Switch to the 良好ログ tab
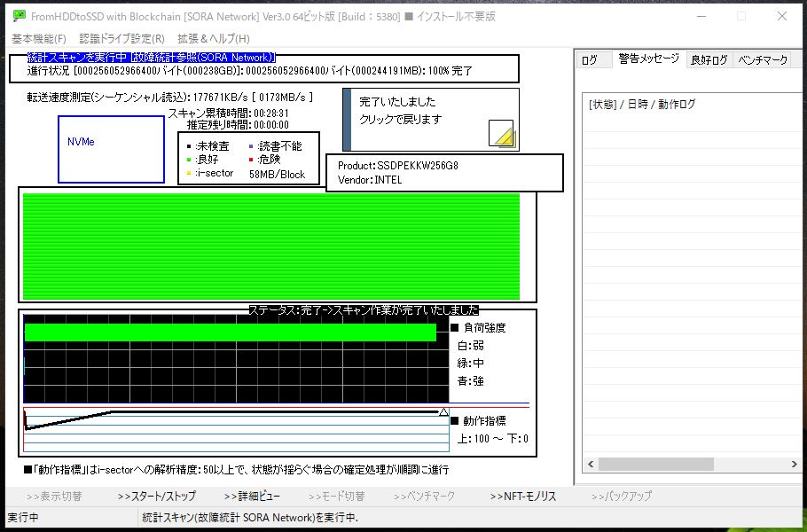The height and width of the screenshot is (532, 807). [x=709, y=60]
